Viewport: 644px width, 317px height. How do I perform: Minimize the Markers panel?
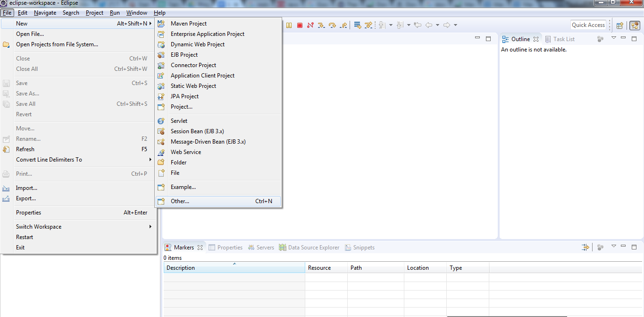click(x=623, y=247)
